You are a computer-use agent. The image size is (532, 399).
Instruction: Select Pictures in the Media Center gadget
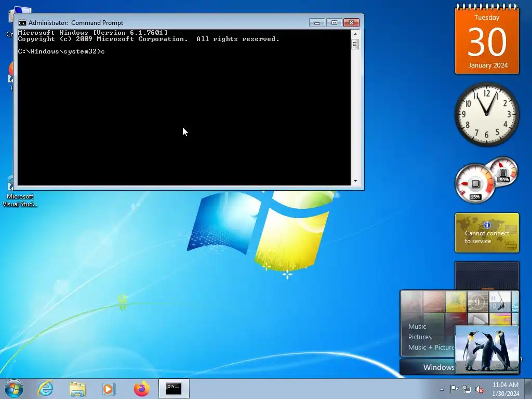[420, 337]
